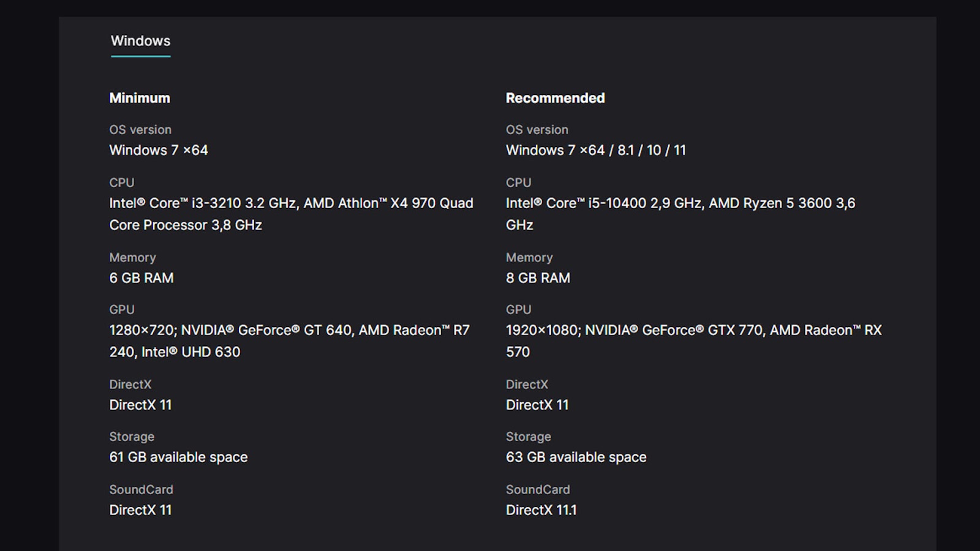The width and height of the screenshot is (980, 551).
Task: Click minimum OS value 'Windows 7 ×64'
Action: click(159, 150)
